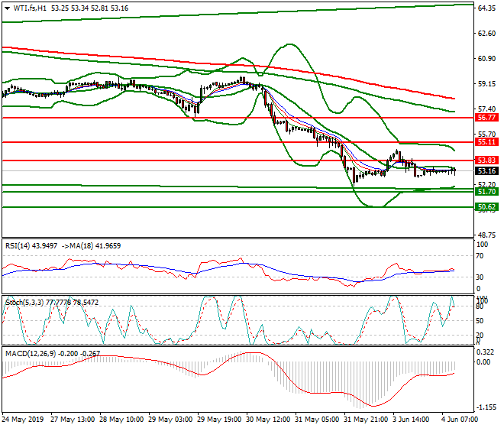Select the 27 May 13:00 time label
This screenshot has height=428, width=504.
pyautogui.click(x=73, y=420)
